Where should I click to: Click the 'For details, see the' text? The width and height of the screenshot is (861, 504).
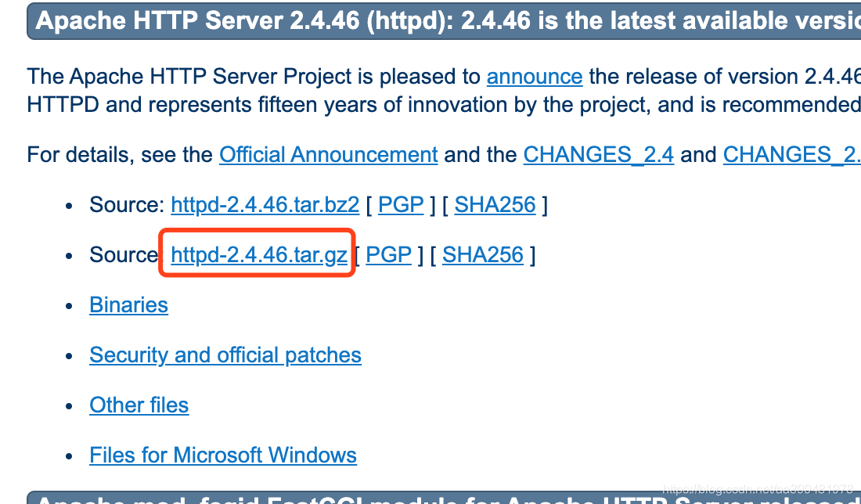tap(120, 155)
